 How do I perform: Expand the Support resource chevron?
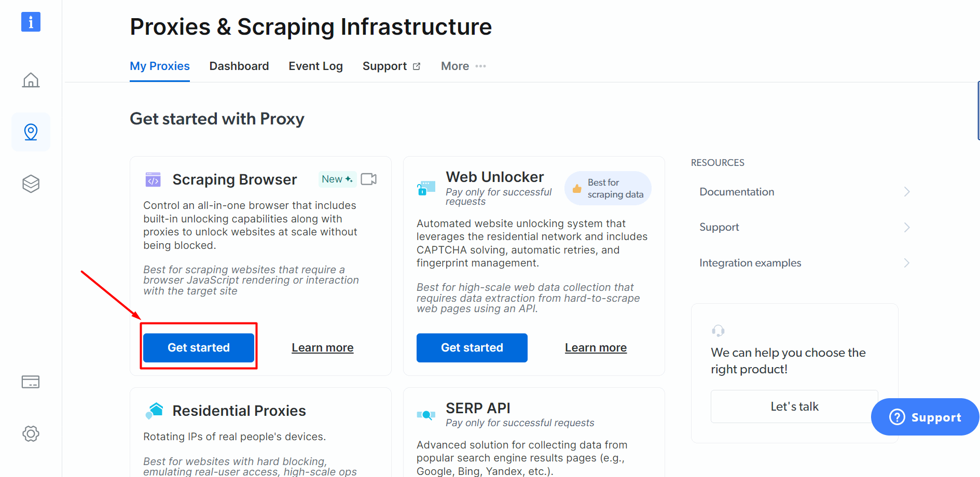pyautogui.click(x=906, y=227)
